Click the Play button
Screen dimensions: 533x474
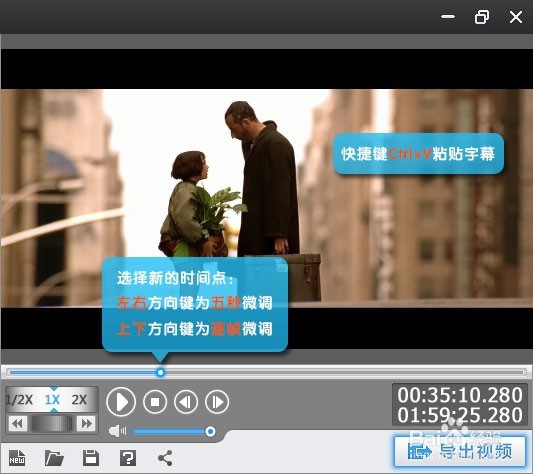[121, 402]
